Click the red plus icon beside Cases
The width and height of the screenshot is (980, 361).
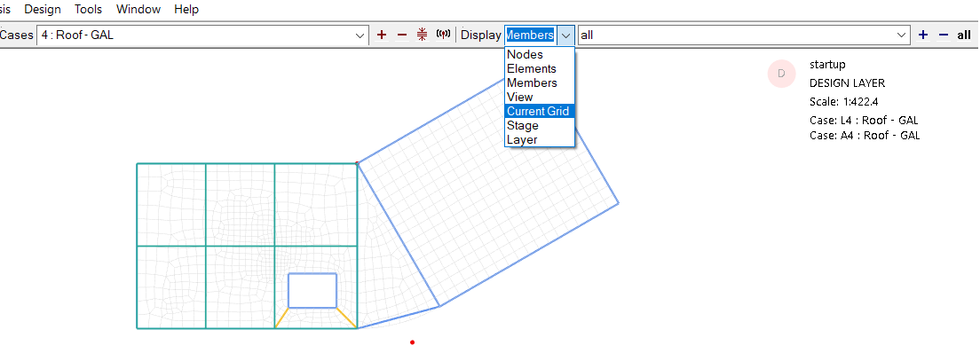click(x=382, y=35)
